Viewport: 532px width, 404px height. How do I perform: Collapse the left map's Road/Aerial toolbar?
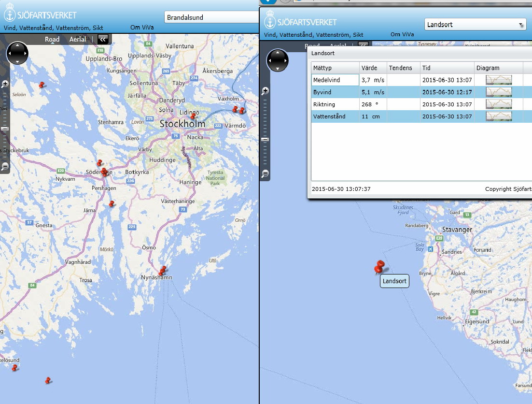point(103,40)
